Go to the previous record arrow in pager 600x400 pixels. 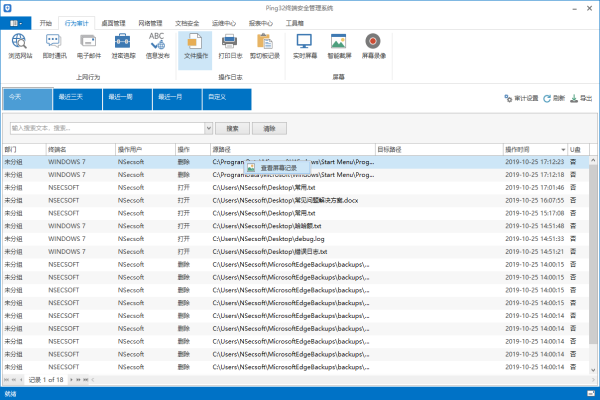(x=21, y=380)
